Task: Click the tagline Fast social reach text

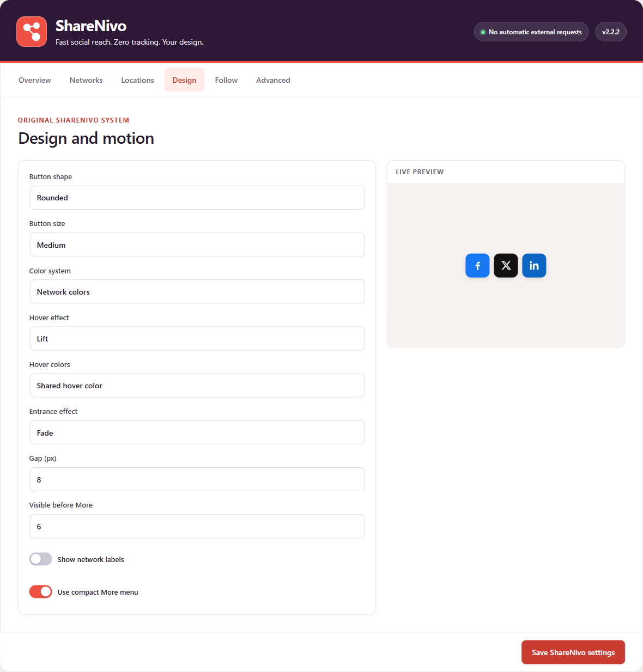Action: (129, 42)
